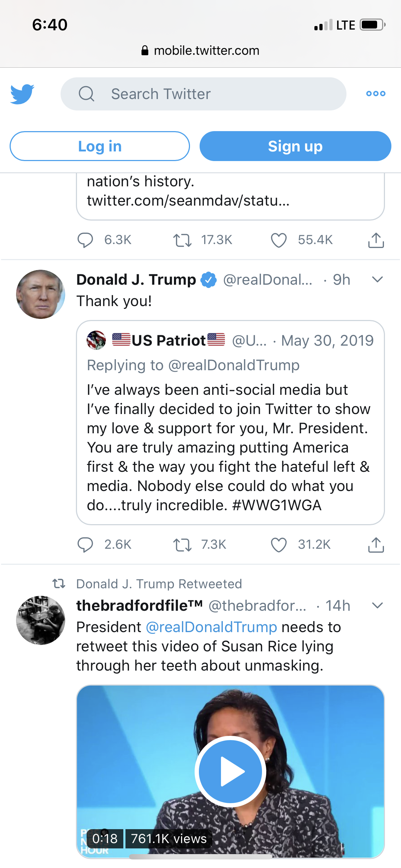401x868 pixels.
Task: Retweet the "Thank you!" tweet
Action: coord(182,545)
